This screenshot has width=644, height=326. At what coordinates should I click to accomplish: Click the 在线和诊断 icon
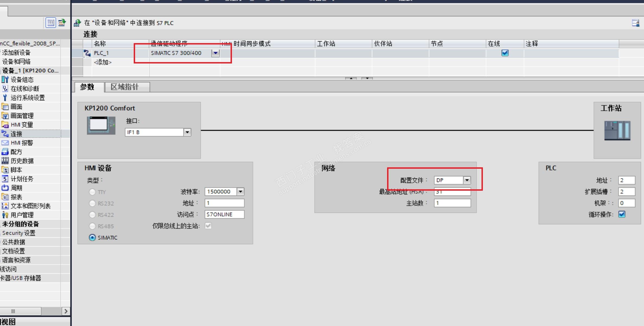[x=5, y=89]
